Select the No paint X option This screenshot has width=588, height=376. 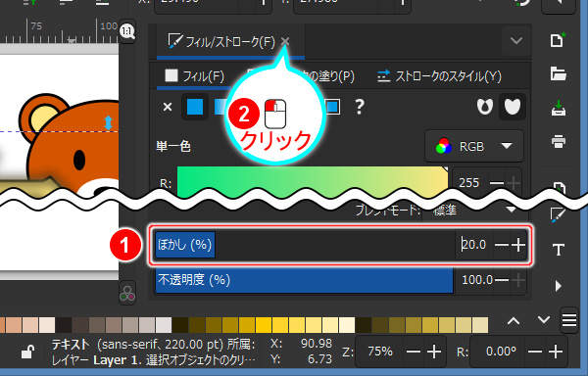click(168, 107)
